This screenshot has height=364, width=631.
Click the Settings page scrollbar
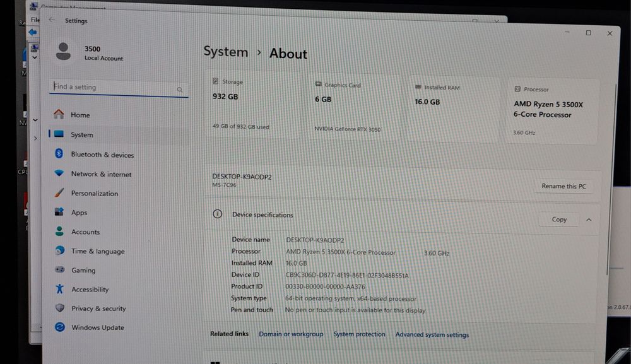coord(610,180)
